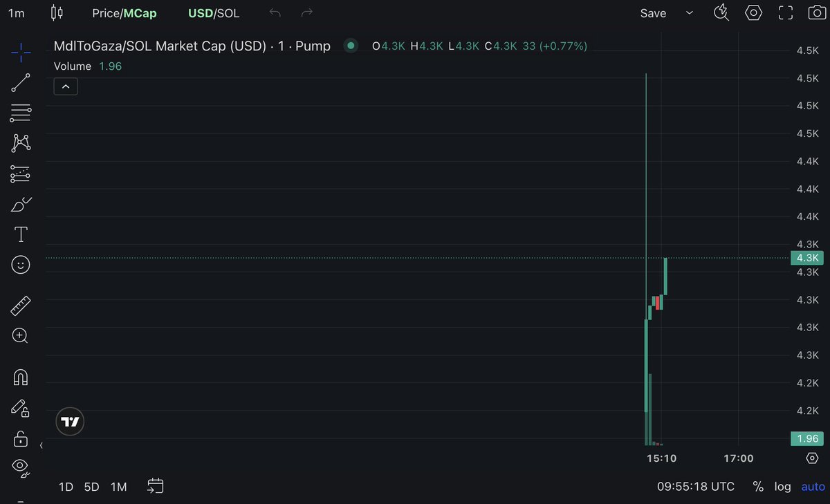The image size is (830, 504).
Task: Click the Save button
Action: click(652, 12)
